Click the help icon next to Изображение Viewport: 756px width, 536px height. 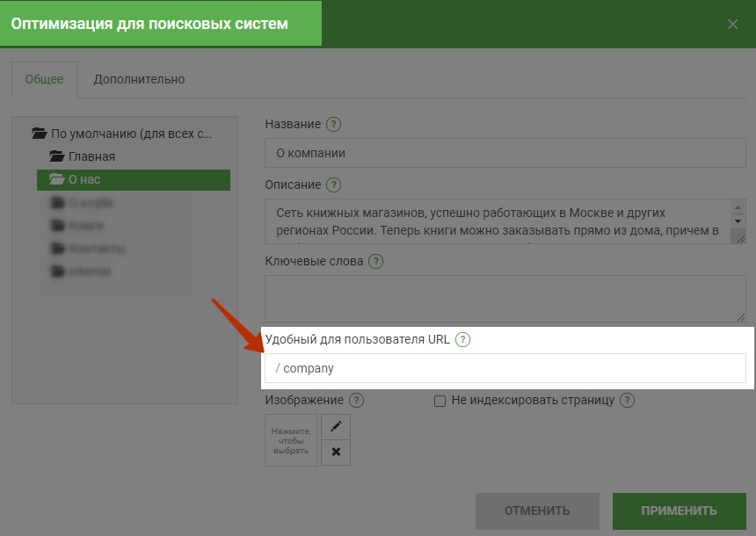coord(356,400)
